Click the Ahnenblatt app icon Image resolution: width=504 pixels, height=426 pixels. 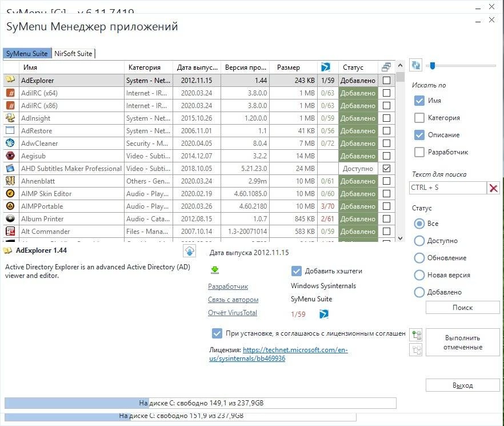10,181
